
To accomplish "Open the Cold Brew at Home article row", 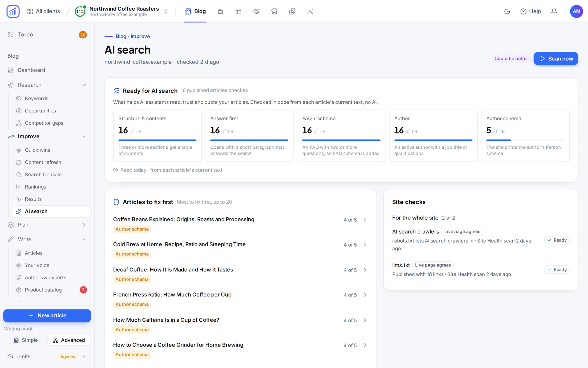I will [240, 249].
